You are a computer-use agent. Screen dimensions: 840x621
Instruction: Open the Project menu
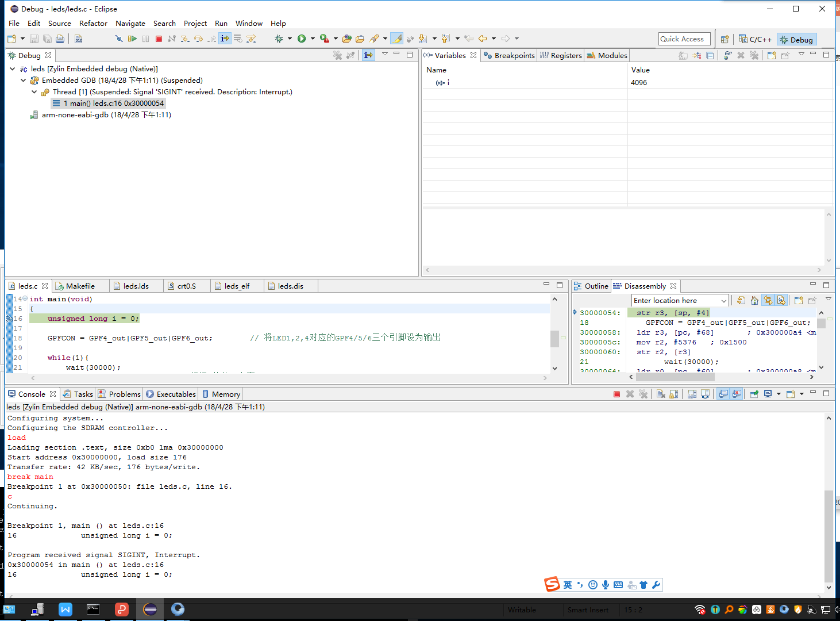195,24
